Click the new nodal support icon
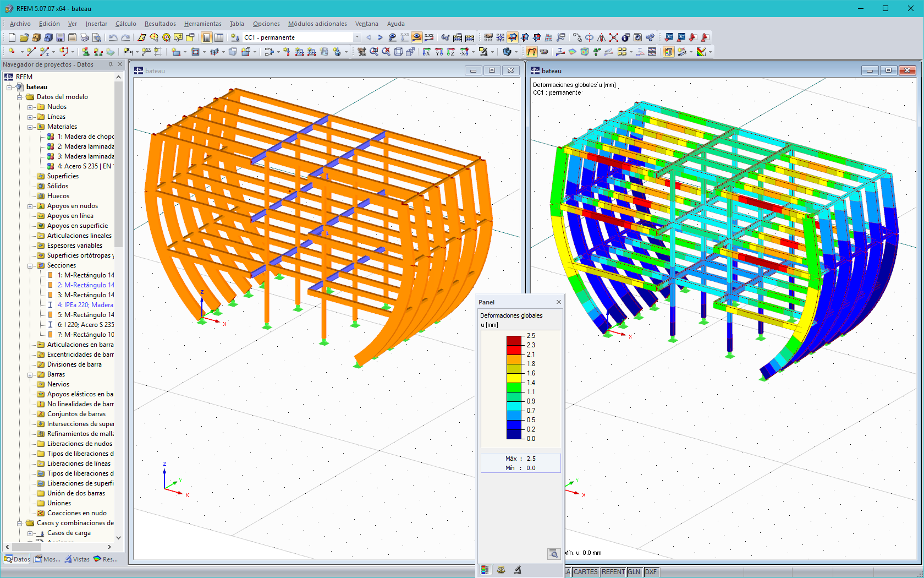The image size is (924, 578). pos(86,52)
